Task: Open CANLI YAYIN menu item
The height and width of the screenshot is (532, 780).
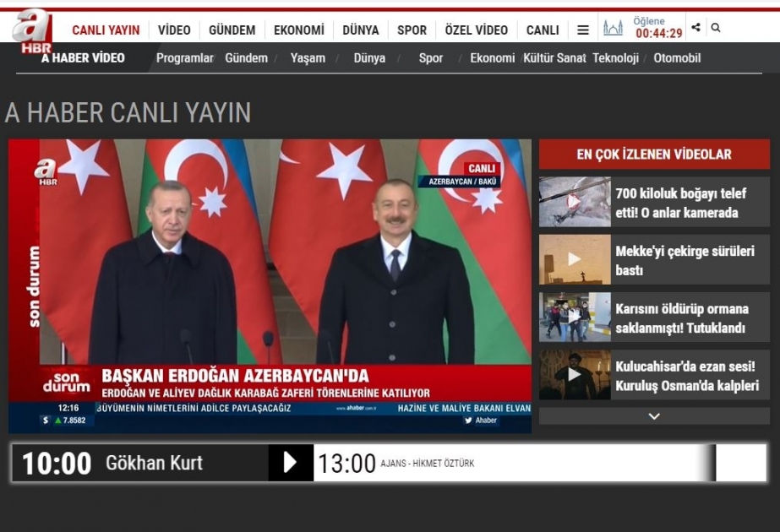Action: tap(106, 30)
